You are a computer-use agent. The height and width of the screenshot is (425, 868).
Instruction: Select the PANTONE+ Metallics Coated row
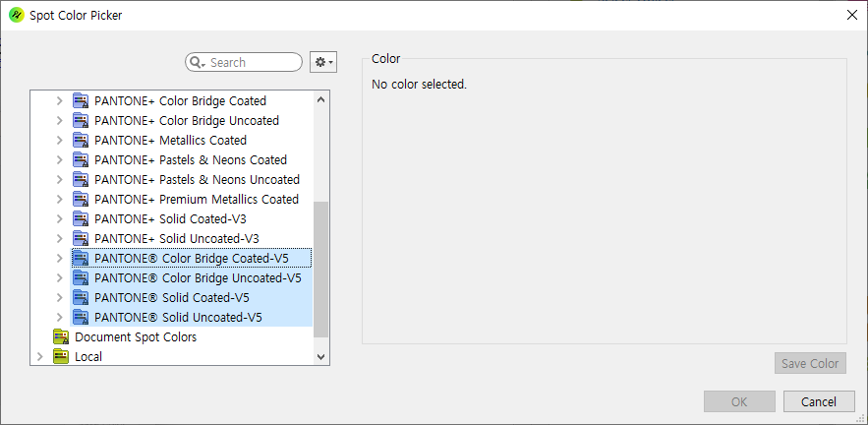point(170,140)
